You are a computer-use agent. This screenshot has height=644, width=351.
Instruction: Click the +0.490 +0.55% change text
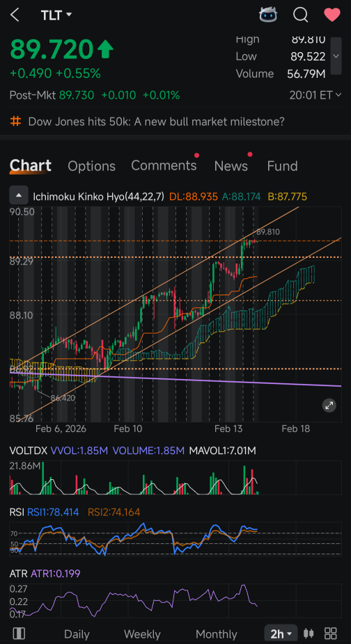coord(55,74)
